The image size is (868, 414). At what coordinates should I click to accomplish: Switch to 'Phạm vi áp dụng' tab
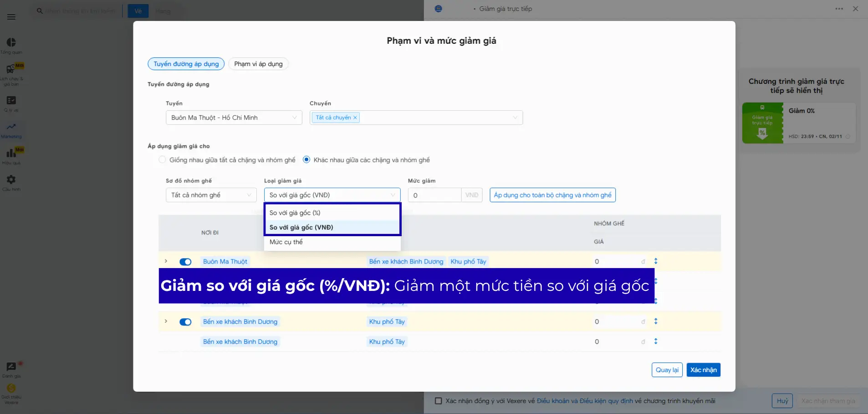click(258, 64)
